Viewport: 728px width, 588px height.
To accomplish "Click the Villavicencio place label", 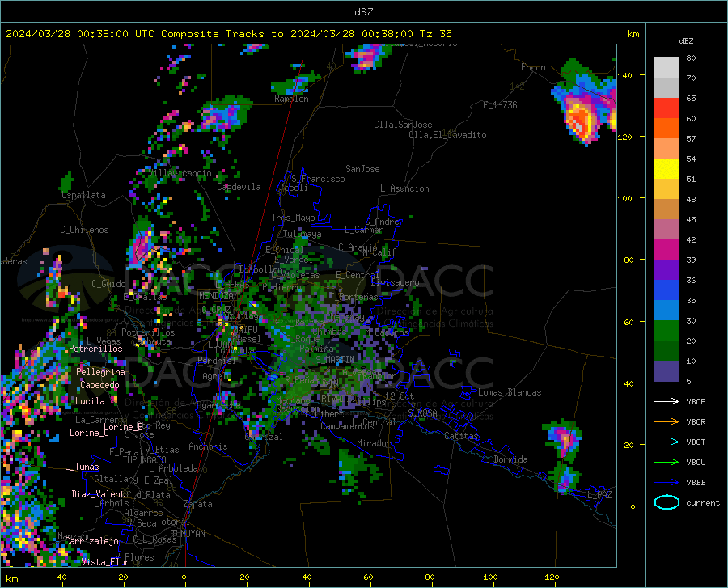I will (180, 173).
